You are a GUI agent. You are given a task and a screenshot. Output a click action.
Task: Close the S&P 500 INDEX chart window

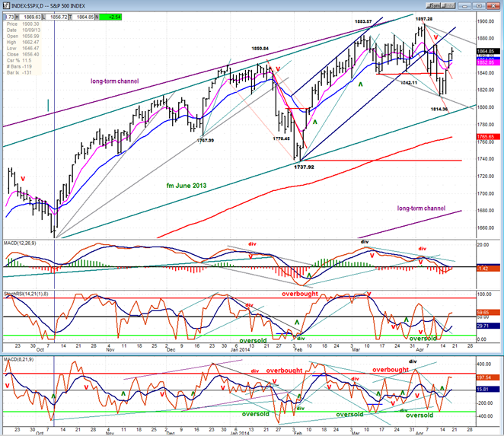(493, 6)
